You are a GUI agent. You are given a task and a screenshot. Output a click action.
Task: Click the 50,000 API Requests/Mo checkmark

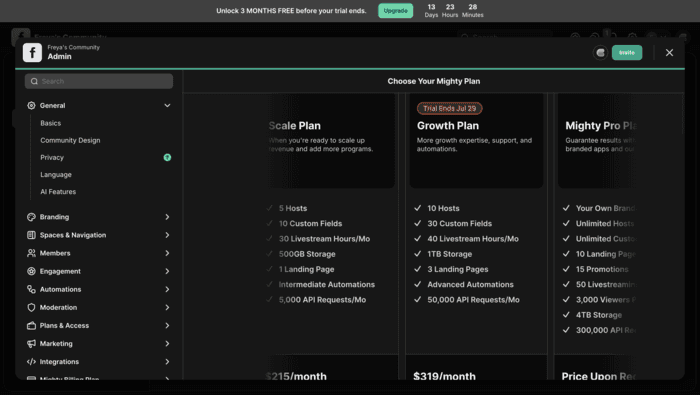point(418,299)
